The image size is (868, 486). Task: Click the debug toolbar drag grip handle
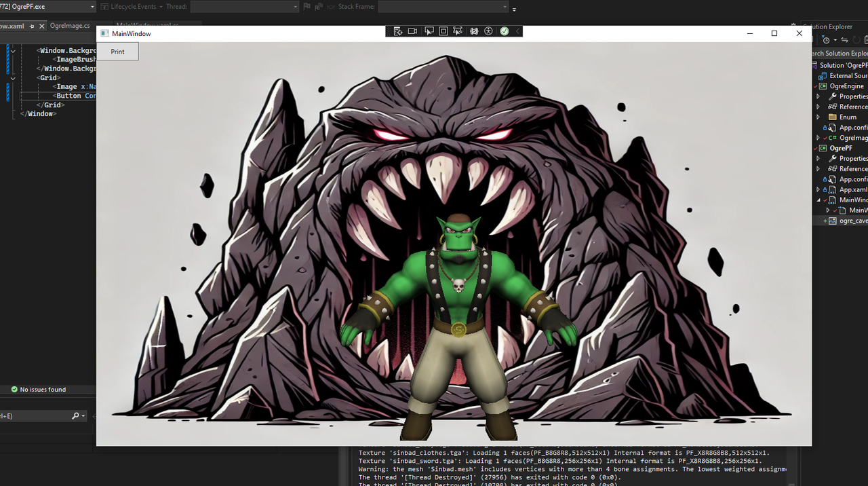pyautogui.click(x=389, y=31)
